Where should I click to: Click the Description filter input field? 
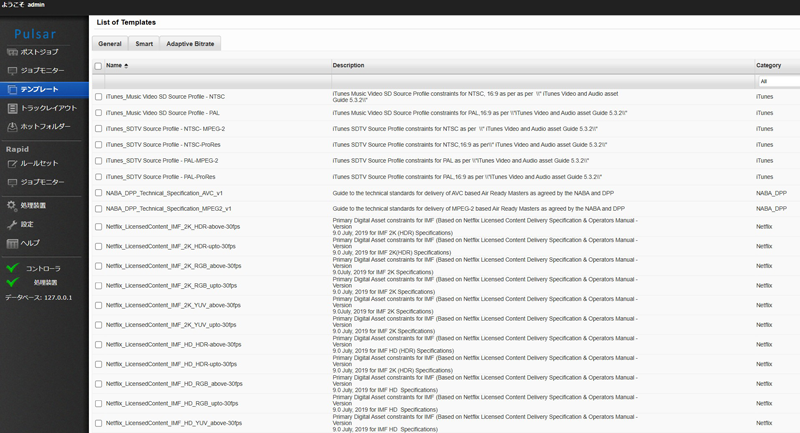click(543, 82)
